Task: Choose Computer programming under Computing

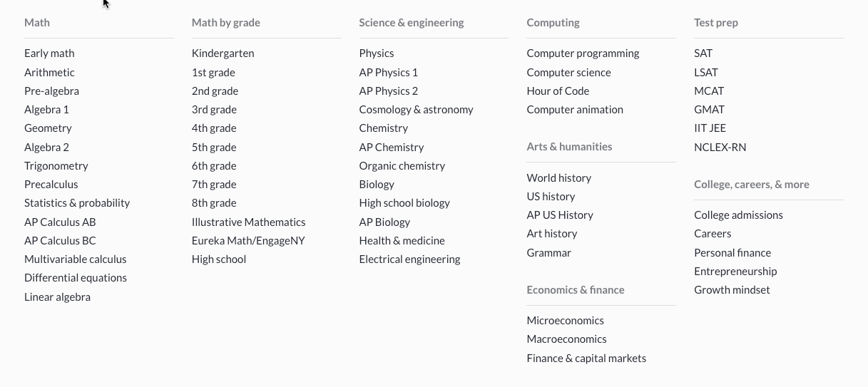Action: coord(583,53)
